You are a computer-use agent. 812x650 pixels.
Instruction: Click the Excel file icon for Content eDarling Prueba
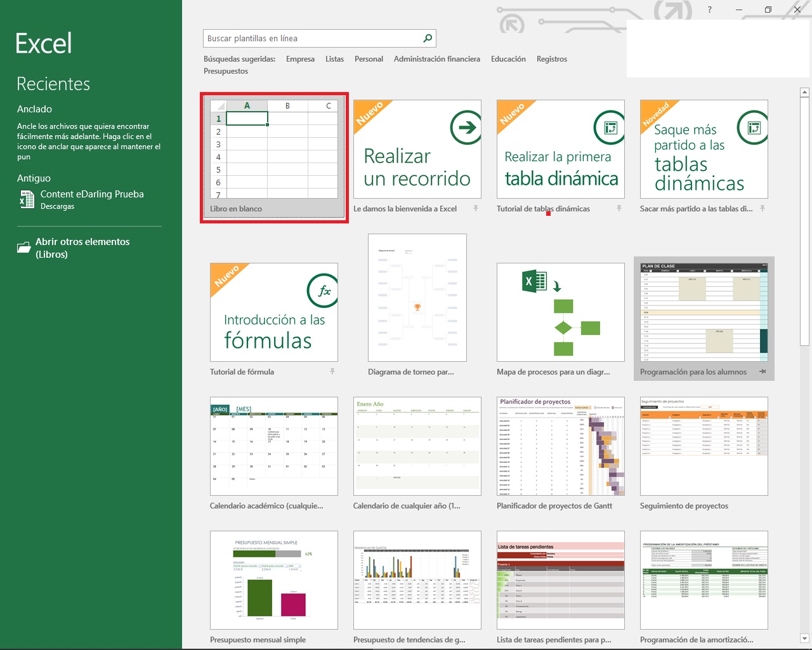27,200
